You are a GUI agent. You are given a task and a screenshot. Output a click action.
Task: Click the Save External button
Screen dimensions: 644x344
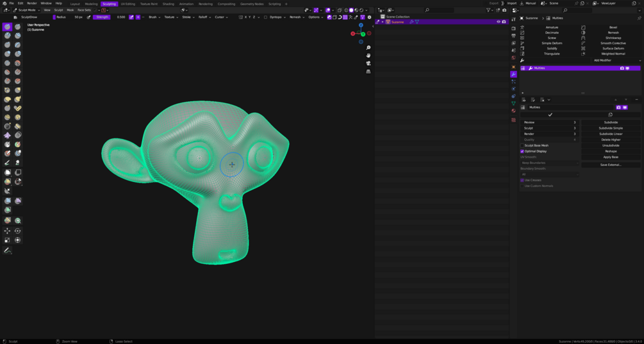[x=611, y=165]
